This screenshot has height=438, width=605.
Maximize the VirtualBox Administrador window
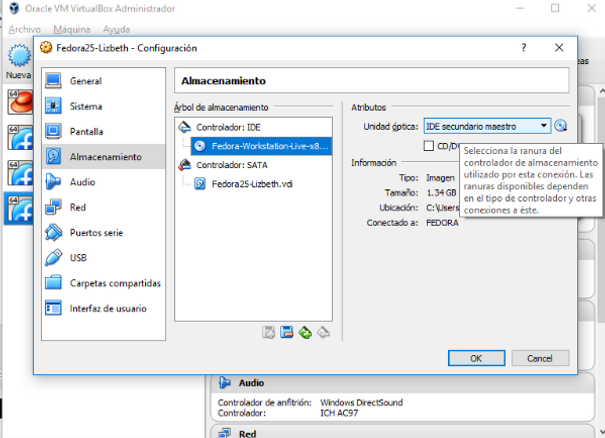555,8
